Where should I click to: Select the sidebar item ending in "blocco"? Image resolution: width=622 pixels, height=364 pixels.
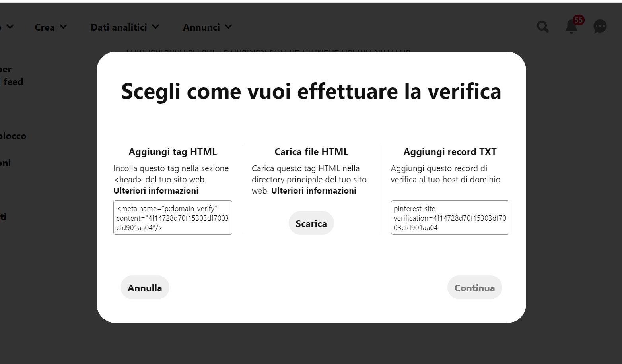click(13, 136)
